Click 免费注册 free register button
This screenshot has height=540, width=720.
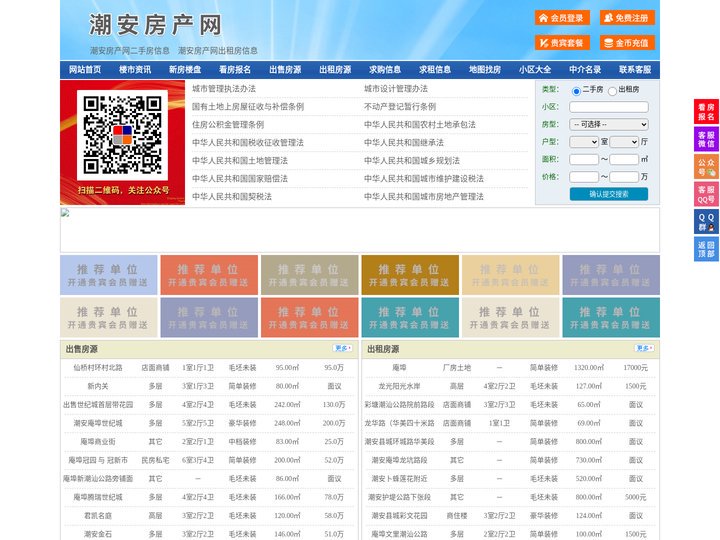click(627, 18)
